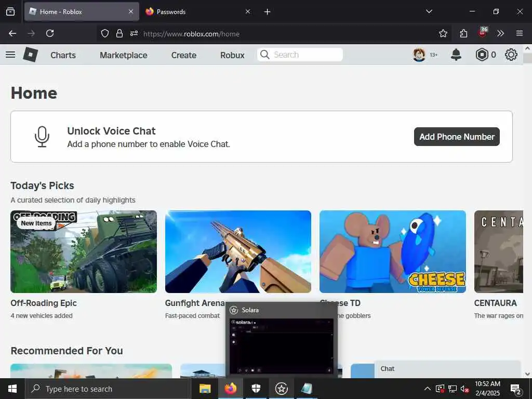Open the Marketplace page
The height and width of the screenshot is (399, 532).
coord(124,55)
